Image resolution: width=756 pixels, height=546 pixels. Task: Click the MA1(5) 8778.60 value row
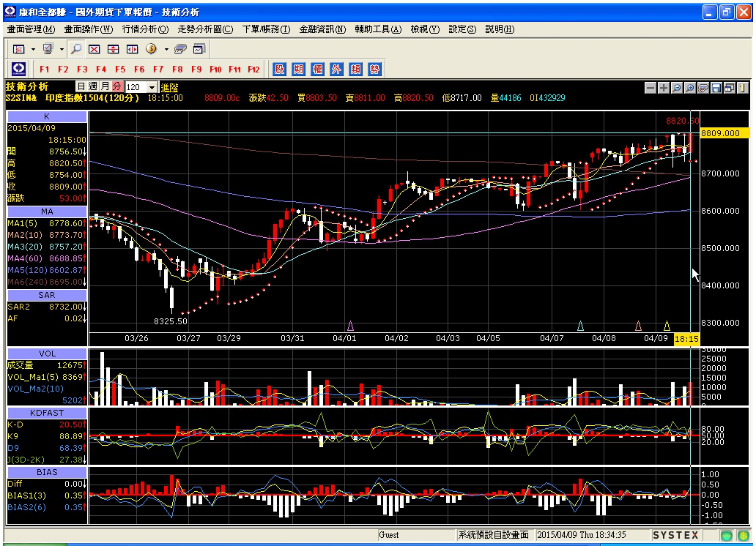click(47, 223)
